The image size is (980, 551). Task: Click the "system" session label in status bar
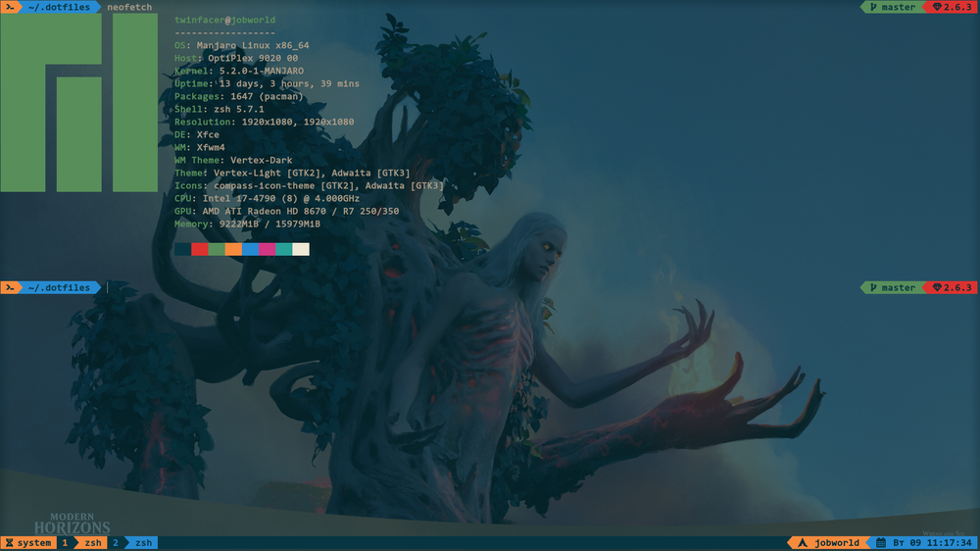(x=34, y=543)
